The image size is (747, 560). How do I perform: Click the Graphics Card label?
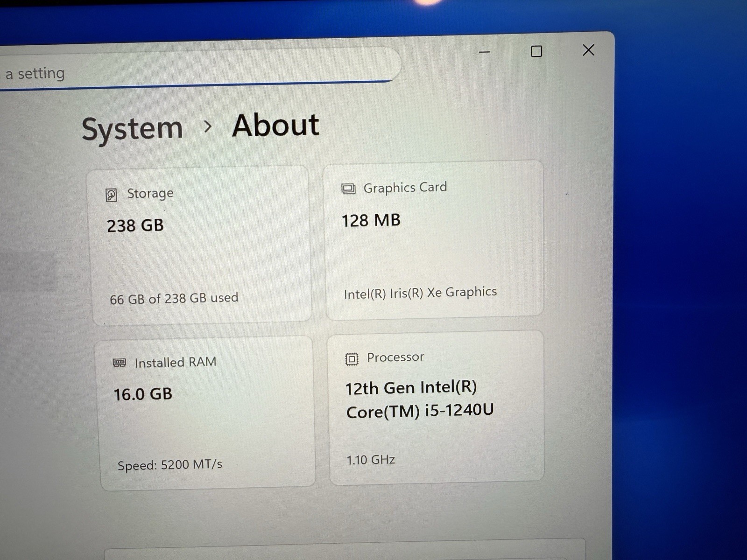(x=405, y=188)
